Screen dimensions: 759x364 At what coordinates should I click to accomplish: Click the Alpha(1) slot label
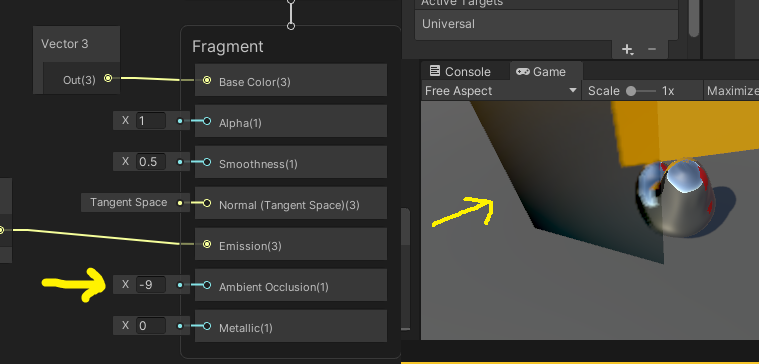(240, 123)
